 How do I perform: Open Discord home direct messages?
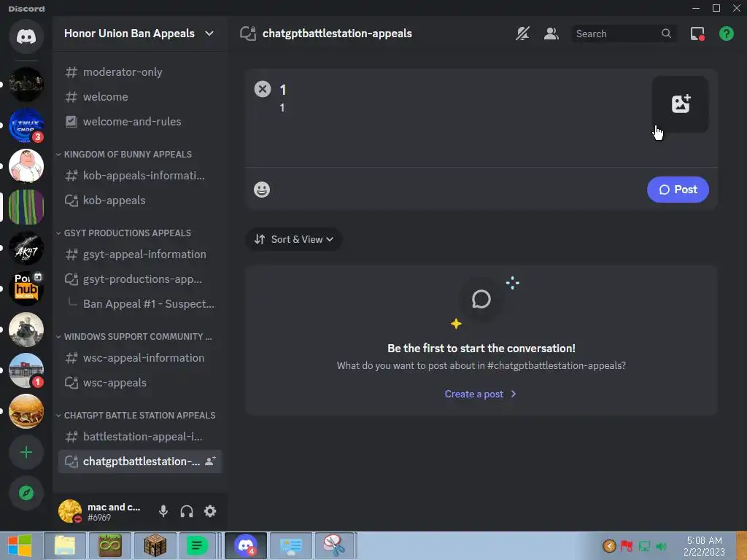[26, 36]
